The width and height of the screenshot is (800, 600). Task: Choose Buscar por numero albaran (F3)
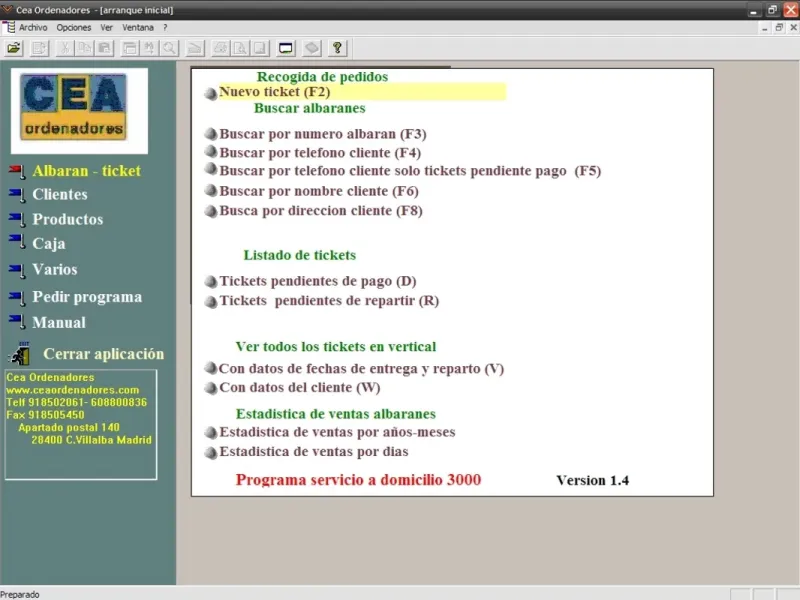[x=322, y=134]
